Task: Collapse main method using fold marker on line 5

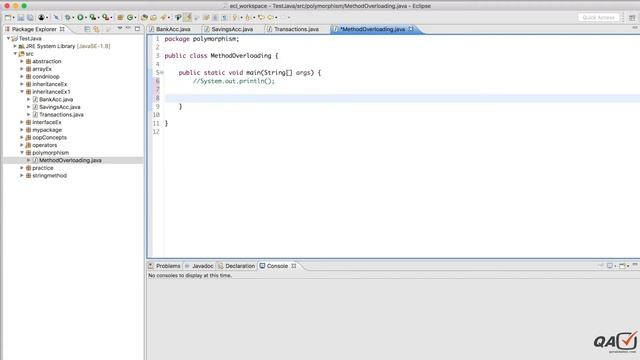Action: click(162, 73)
